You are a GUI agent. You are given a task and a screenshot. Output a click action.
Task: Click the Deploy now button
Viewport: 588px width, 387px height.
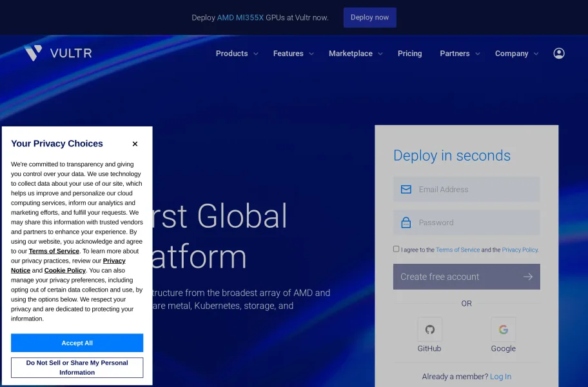point(369,17)
